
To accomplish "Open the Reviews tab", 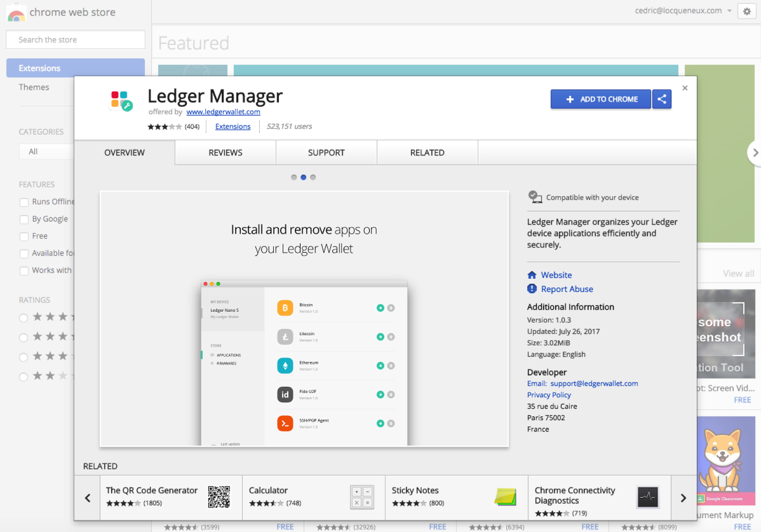I will coord(225,152).
